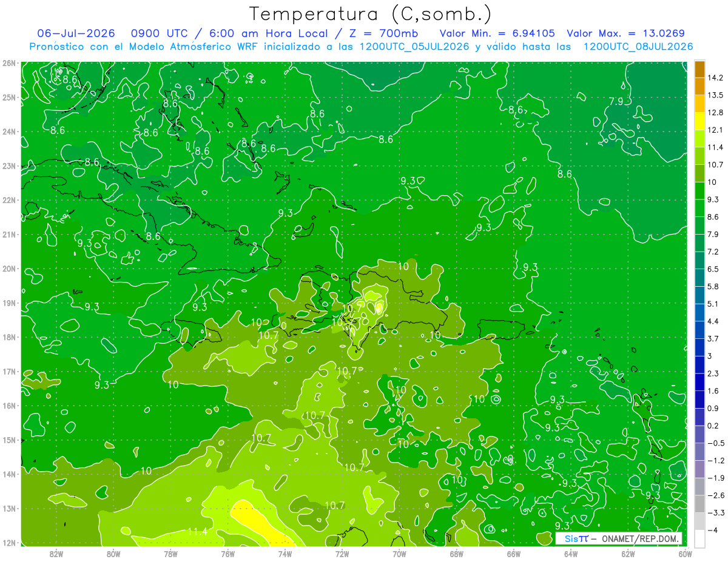This screenshot has height=562, width=728.
Task: Click the legend value "7.2"
Action: (713, 252)
